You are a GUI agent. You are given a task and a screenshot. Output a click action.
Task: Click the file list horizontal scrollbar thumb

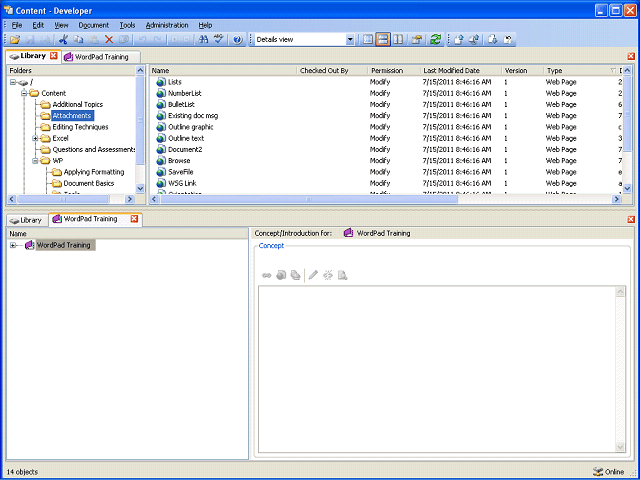tap(309, 199)
